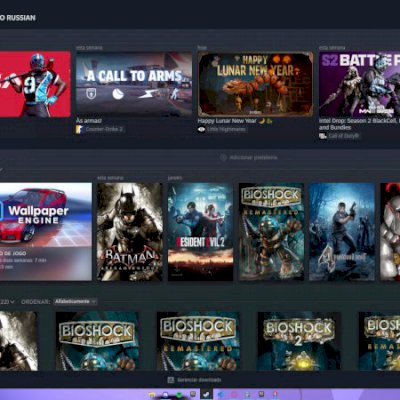Open the blue taskbar icon right of Steam

(221, 394)
